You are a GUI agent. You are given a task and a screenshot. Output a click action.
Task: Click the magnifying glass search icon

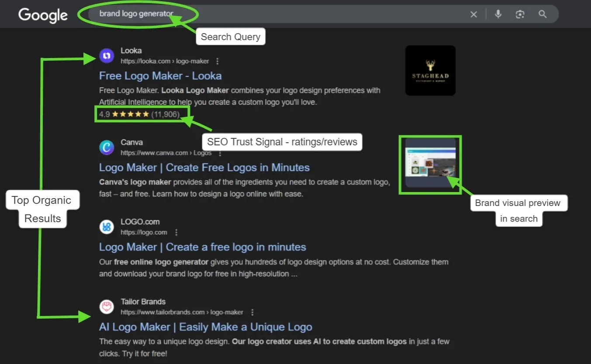pyautogui.click(x=543, y=14)
